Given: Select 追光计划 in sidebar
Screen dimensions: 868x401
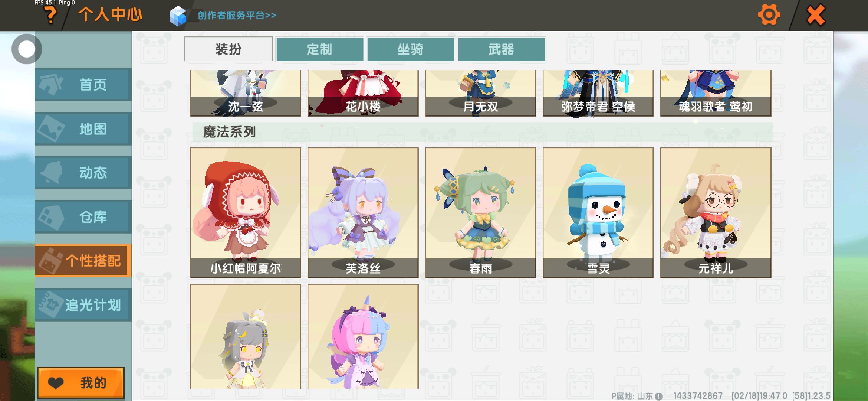Looking at the screenshot, I should (x=83, y=305).
